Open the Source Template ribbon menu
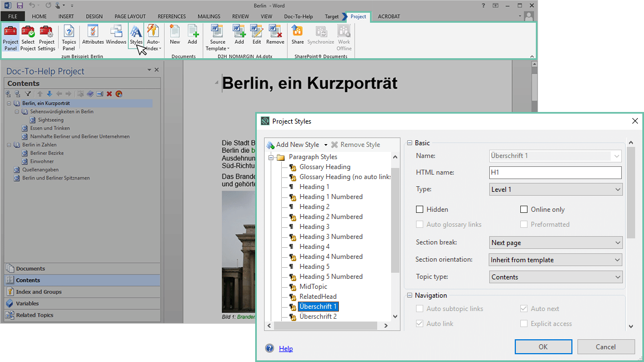This screenshot has width=644, height=362. tap(217, 38)
